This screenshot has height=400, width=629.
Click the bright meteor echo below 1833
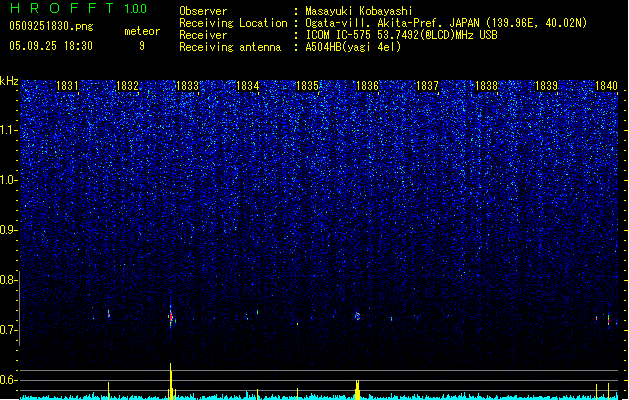pos(171,317)
